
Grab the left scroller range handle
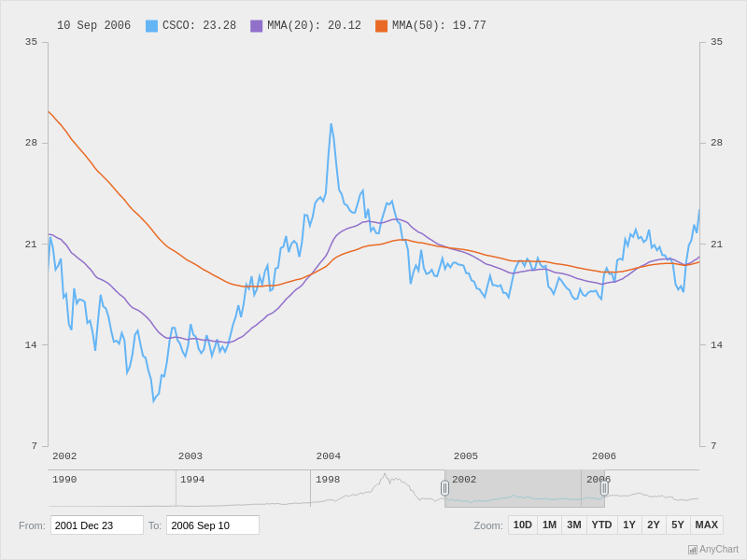444,488
